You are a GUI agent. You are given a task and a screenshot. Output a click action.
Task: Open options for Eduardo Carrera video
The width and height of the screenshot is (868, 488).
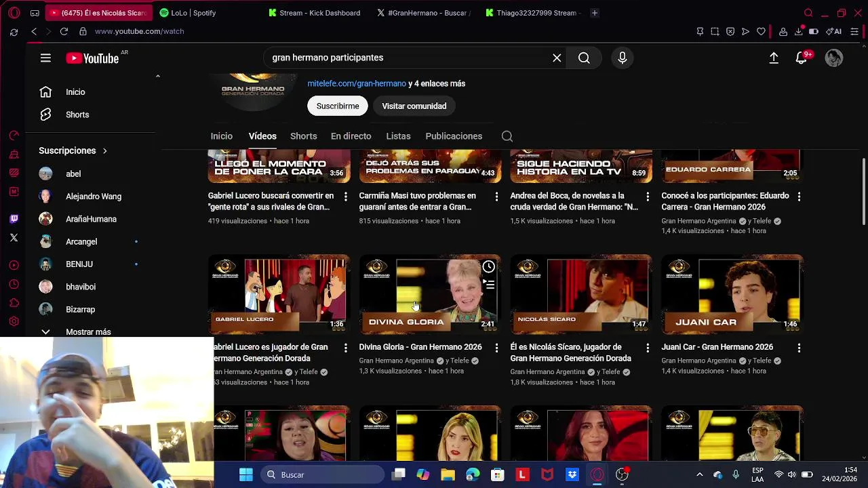click(799, 197)
